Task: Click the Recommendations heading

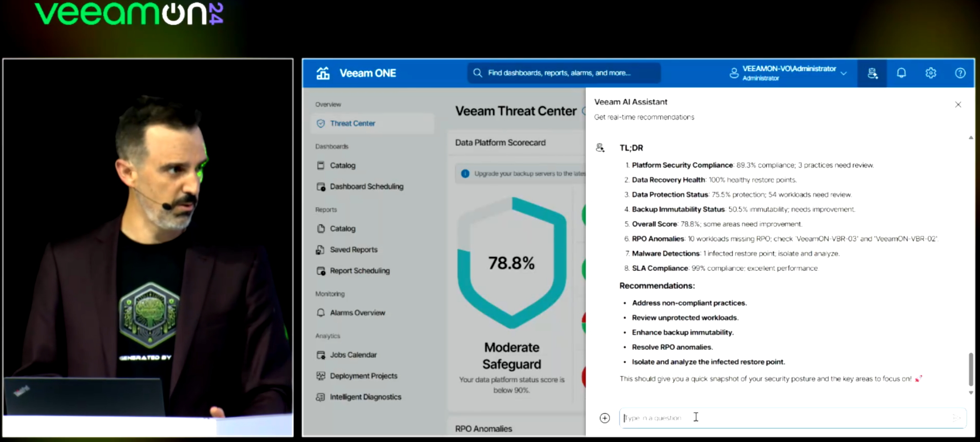Action: [x=657, y=285]
